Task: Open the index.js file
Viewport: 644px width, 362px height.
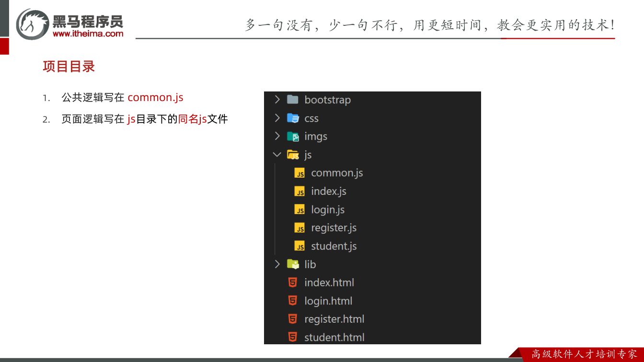Action: point(329,191)
